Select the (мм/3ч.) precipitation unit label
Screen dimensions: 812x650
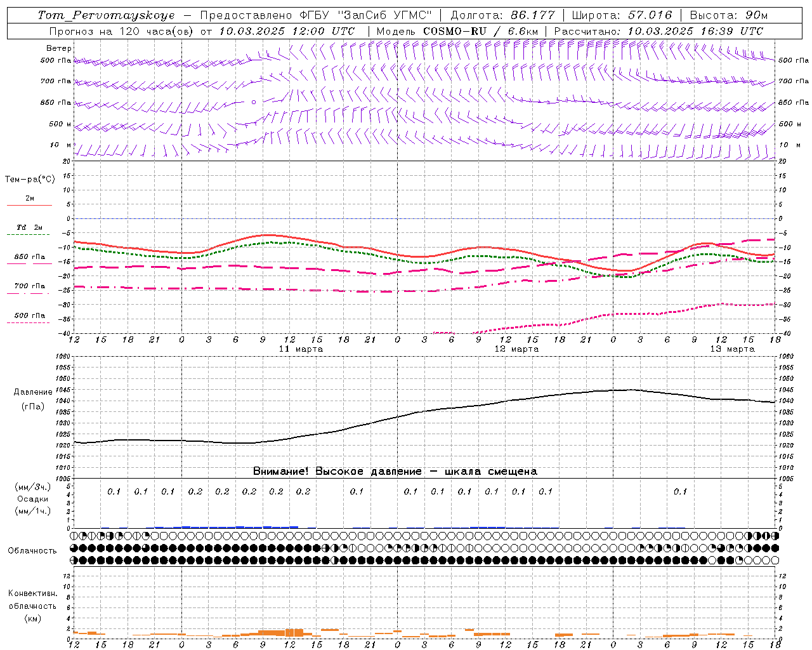(33, 487)
